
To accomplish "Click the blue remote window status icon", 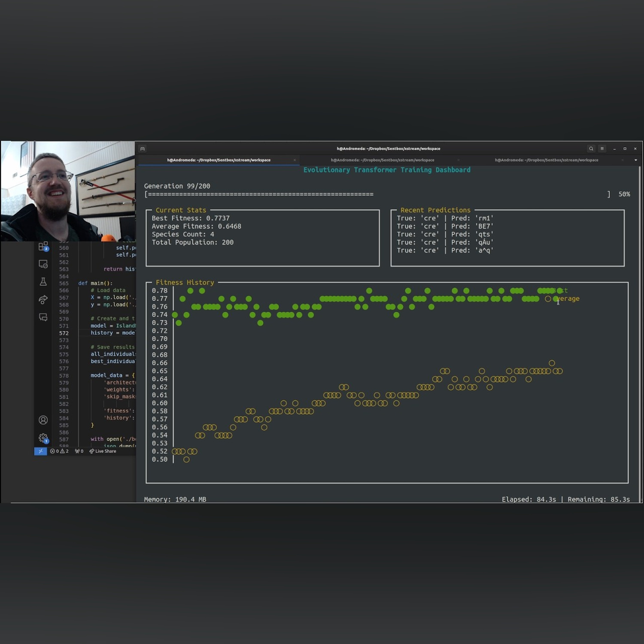I will [x=40, y=451].
